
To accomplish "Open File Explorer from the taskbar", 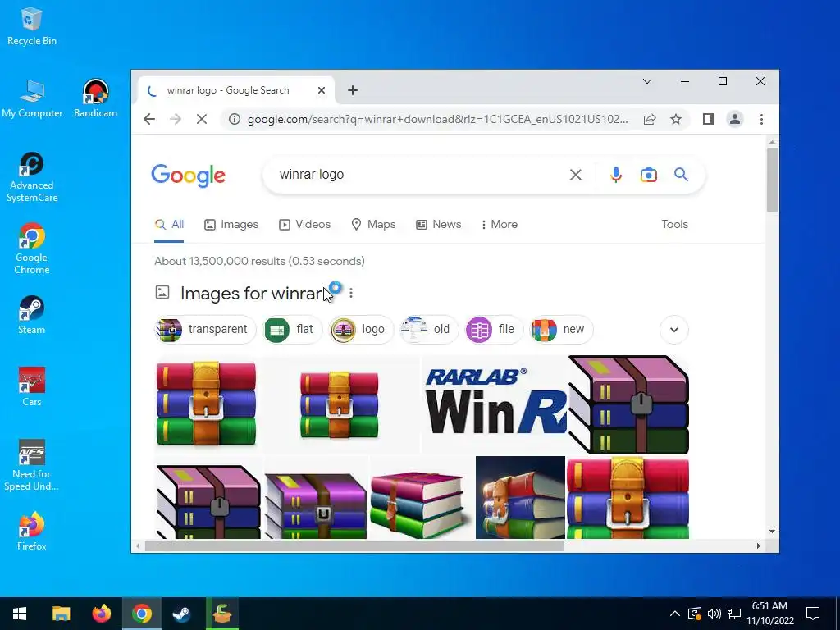I will click(61, 614).
